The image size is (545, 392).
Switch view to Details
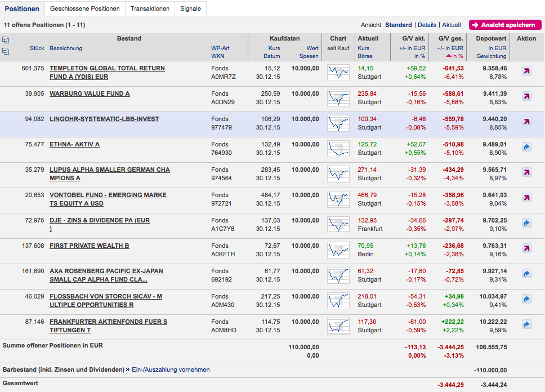[427, 25]
